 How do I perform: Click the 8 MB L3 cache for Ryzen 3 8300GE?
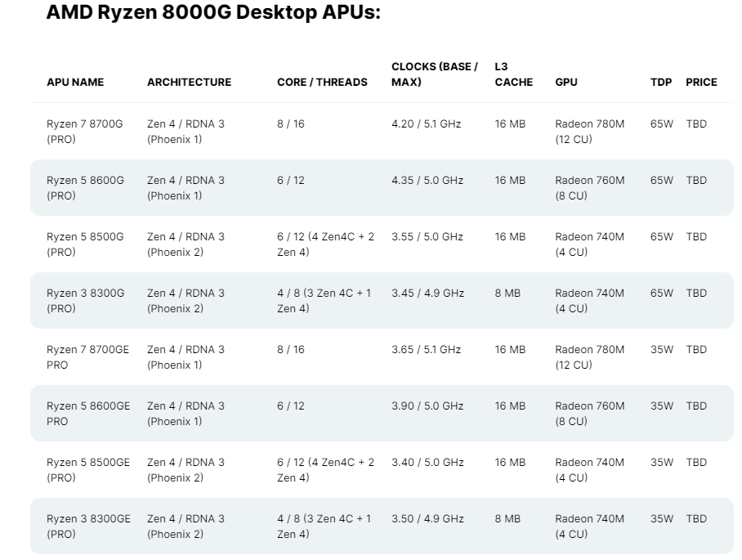507,518
